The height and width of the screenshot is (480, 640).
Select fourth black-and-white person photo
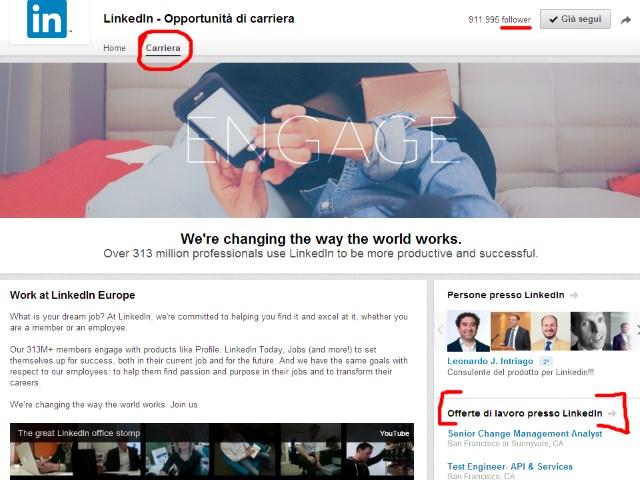tap(590, 331)
